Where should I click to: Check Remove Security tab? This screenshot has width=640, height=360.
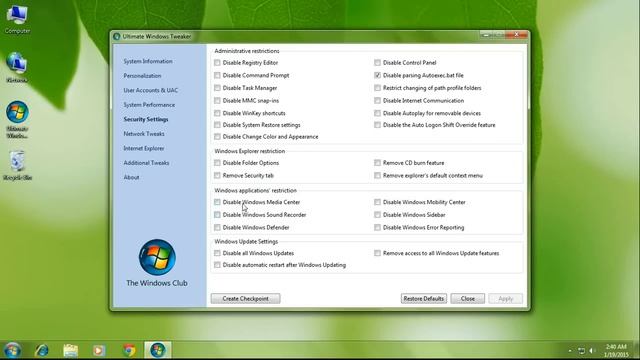tap(217, 176)
